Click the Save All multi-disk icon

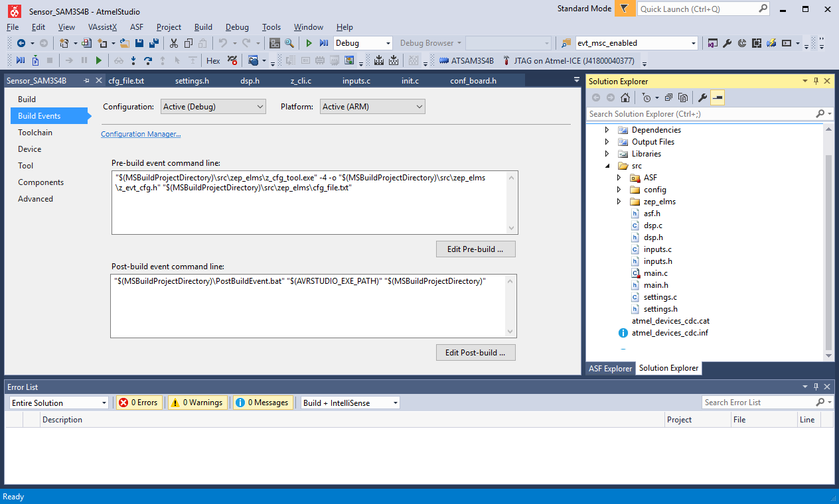(x=154, y=43)
